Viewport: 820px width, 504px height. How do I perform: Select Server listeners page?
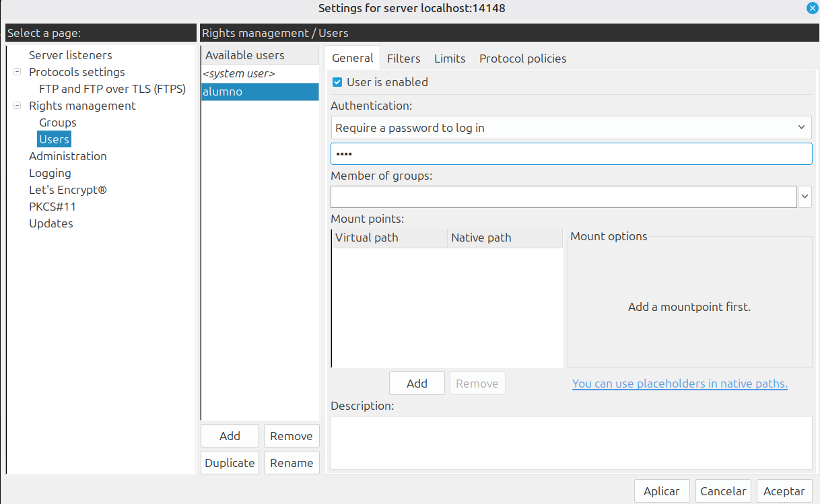(70, 55)
